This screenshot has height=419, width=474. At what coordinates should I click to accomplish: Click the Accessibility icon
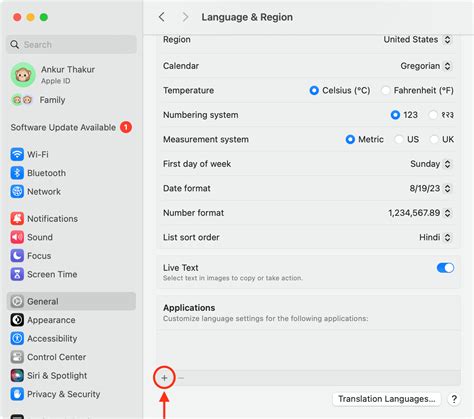tap(17, 338)
